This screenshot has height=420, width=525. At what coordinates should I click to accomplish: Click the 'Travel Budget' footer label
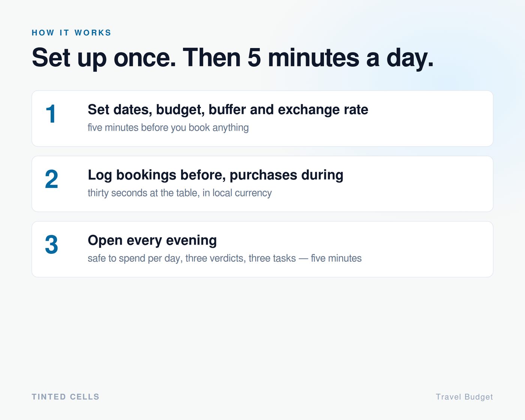(x=464, y=397)
